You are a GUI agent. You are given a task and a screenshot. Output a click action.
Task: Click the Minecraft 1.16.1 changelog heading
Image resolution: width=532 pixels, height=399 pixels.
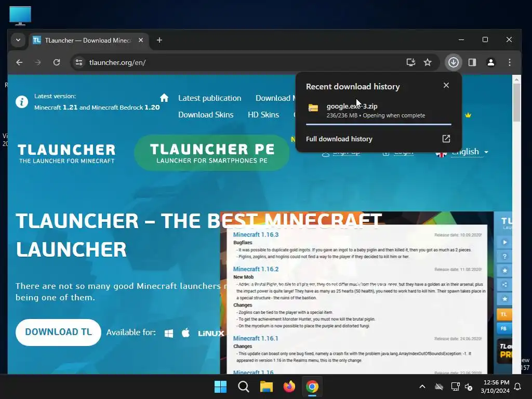click(x=256, y=338)
